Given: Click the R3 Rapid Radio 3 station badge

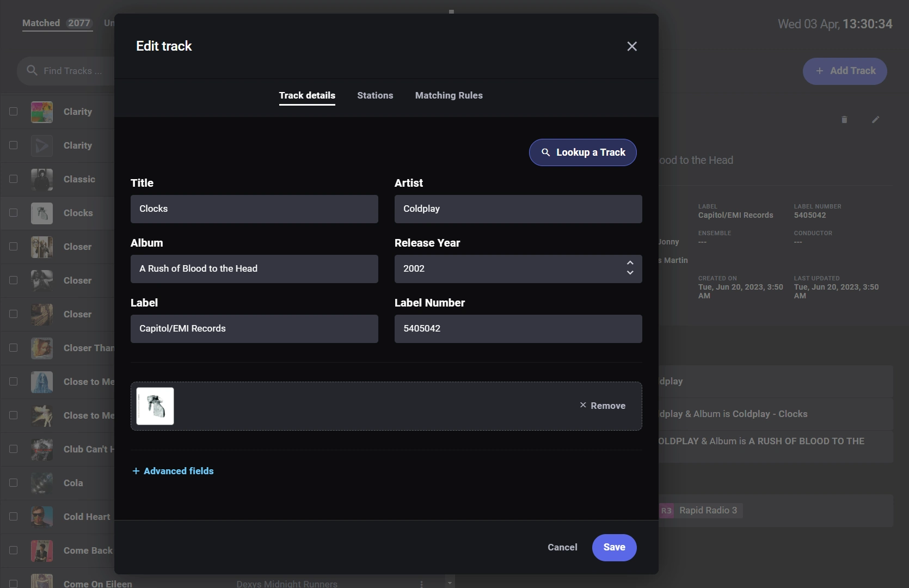Looking at the screenshot, I should tap(666, 510).
